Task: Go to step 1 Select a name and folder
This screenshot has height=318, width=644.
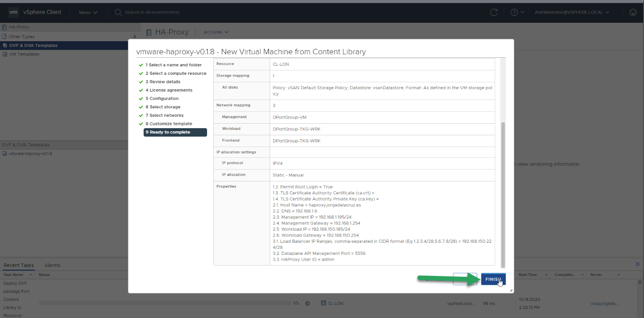Action: 173,65
